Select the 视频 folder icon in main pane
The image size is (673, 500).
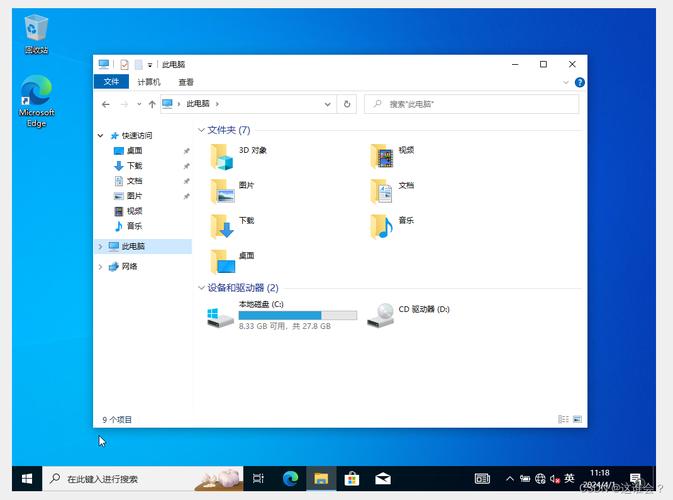point(382,157)
